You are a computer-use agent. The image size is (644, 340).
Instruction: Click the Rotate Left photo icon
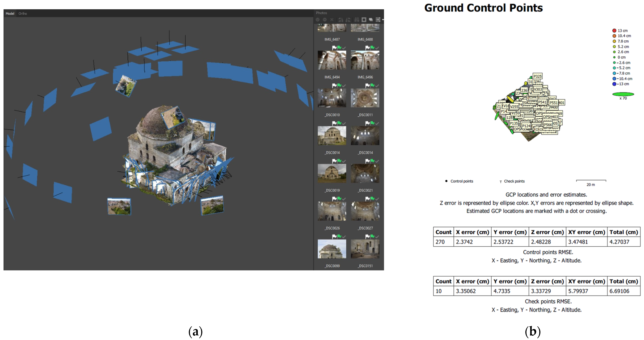[348, 19]
